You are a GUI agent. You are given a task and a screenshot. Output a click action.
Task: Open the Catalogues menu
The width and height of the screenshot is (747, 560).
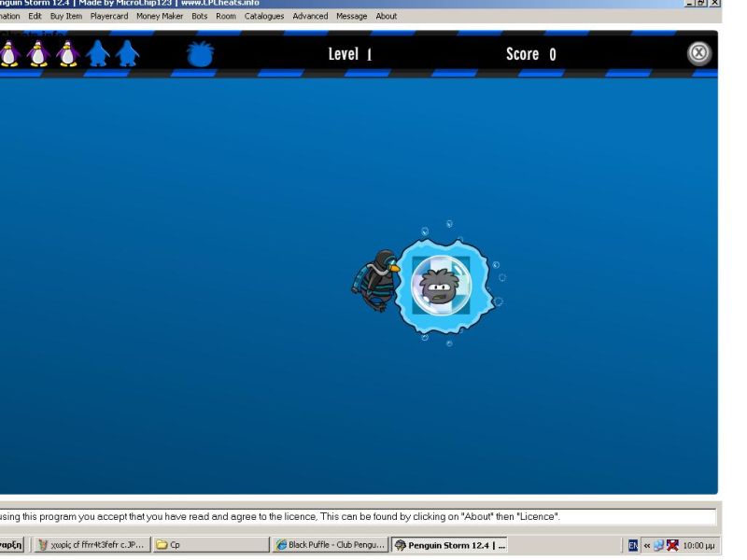[264, 16]
